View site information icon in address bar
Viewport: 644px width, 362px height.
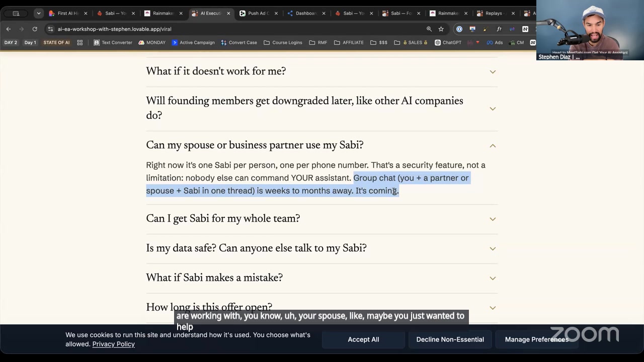(50, 29)
